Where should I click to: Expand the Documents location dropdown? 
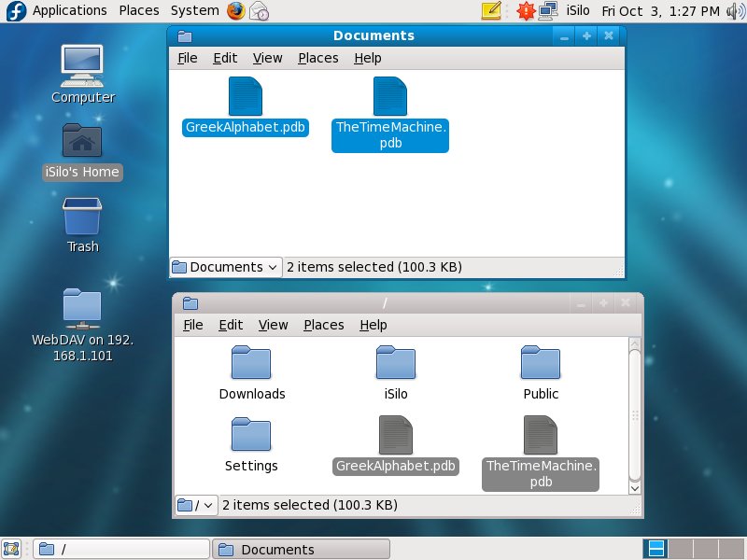pos(225,267)
